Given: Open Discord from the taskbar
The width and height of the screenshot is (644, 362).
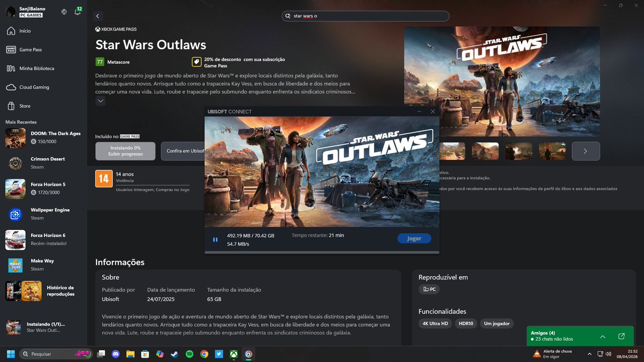Looking at the screenshot, I should click(115, 354).
